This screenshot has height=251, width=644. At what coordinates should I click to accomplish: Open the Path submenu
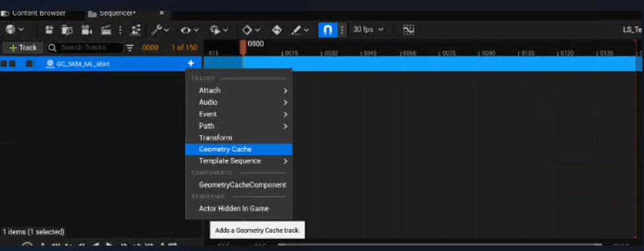[x=238, y=126]
